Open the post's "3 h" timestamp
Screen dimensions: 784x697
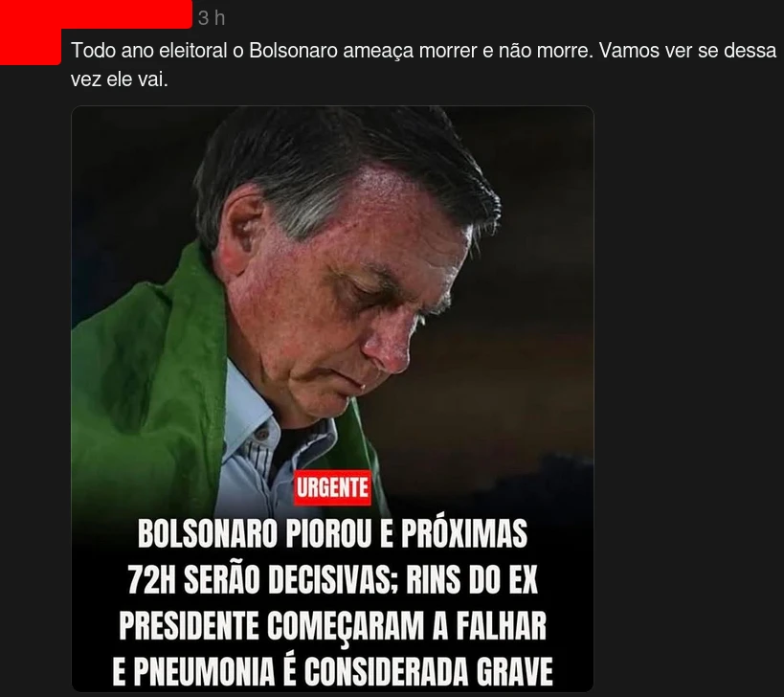coord(211,18)
